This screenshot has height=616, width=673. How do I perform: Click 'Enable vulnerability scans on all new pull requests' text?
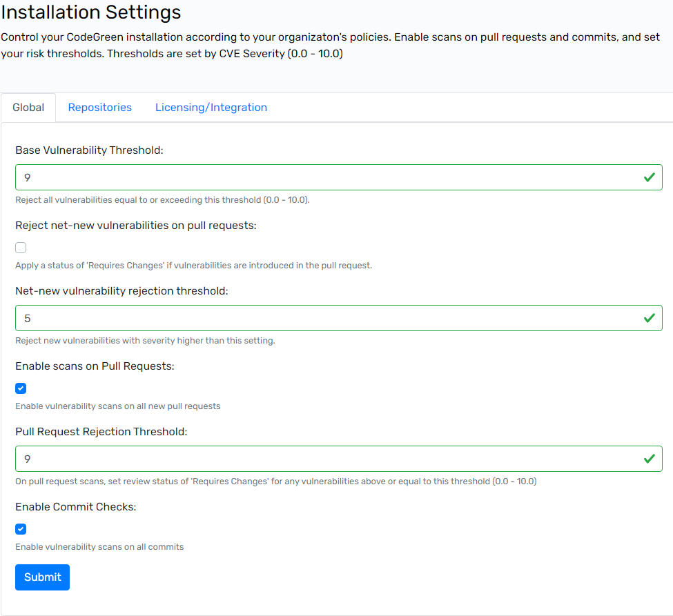coord(118,406)
